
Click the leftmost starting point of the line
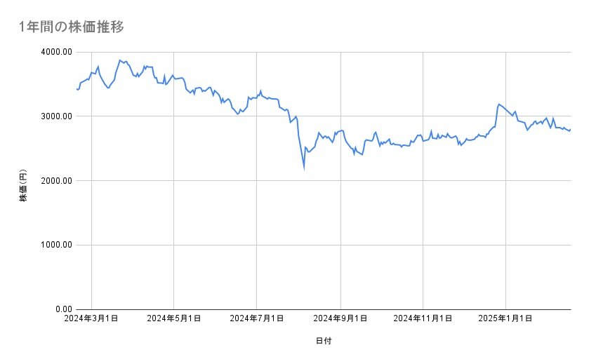(77, 89)
